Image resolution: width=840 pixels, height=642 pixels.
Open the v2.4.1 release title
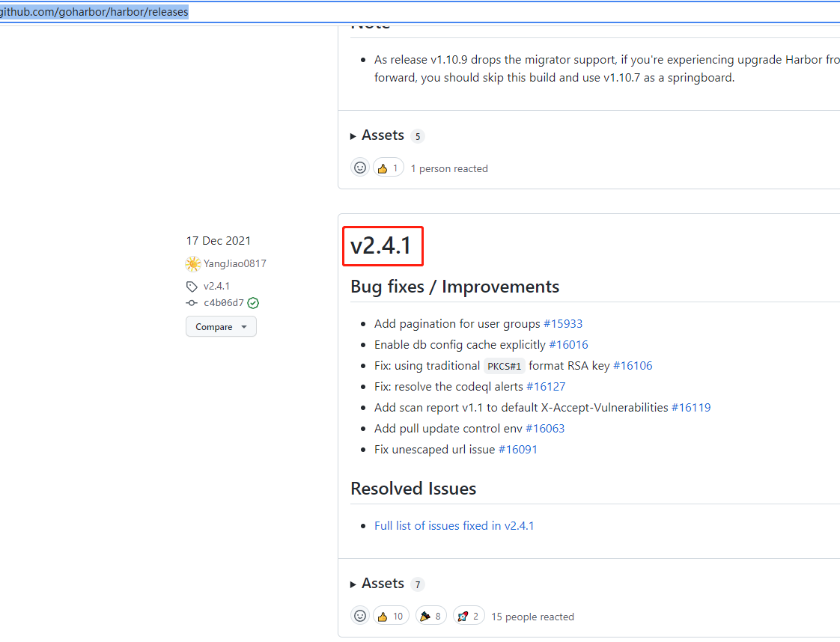point(381,245)
